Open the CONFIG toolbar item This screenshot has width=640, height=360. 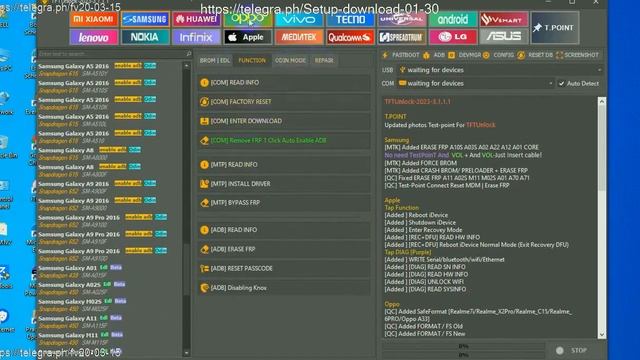498,55
